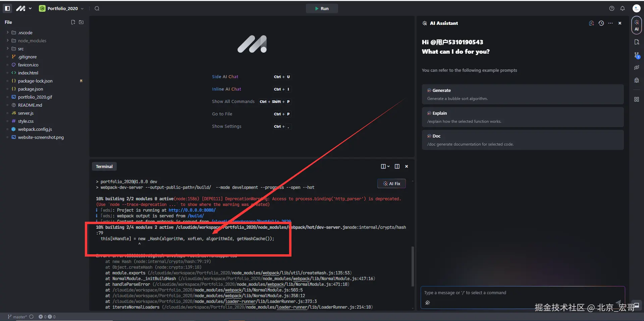Open the debug bug icon in right sidebar
Screen dimensions: 644x321
pos(637,81)
